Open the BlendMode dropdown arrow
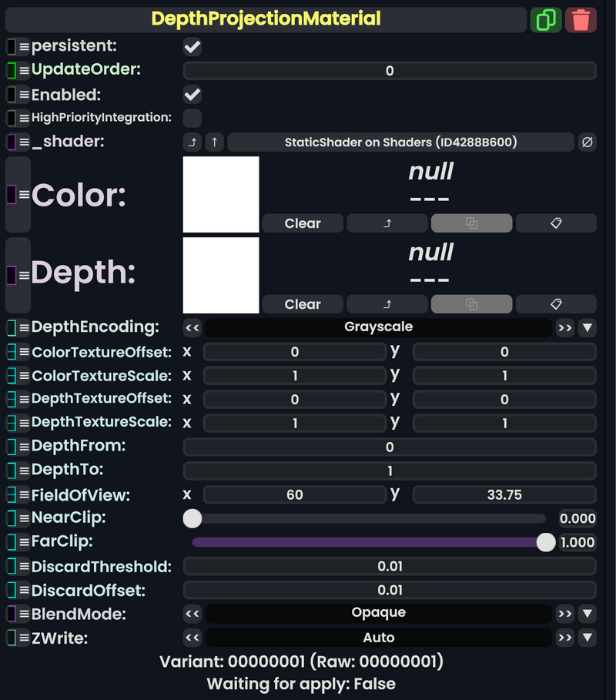Viewport: 616px width, 700px height. (x=588, y=613)
